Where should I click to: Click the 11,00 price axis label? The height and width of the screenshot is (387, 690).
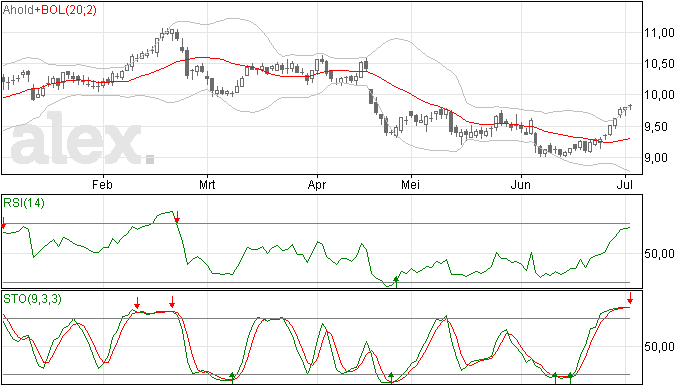coord(659,33)
